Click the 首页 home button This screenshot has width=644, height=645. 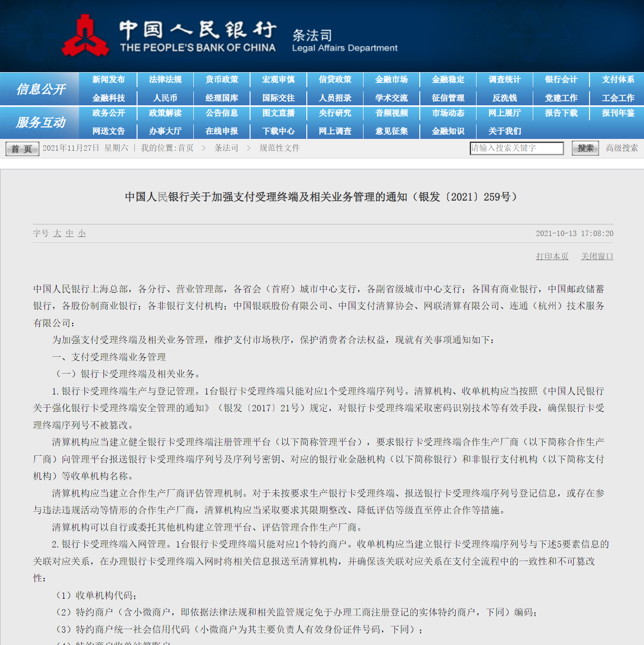click(x=22, y=148)
